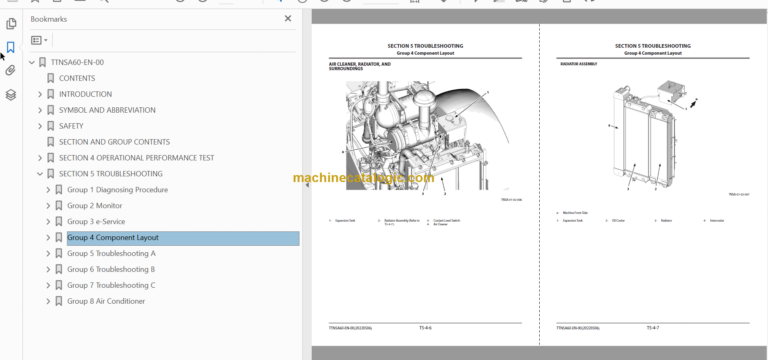Open the bookmarks options dropdown menu
This screenshot has width=768, height=360.
(39, 40)
